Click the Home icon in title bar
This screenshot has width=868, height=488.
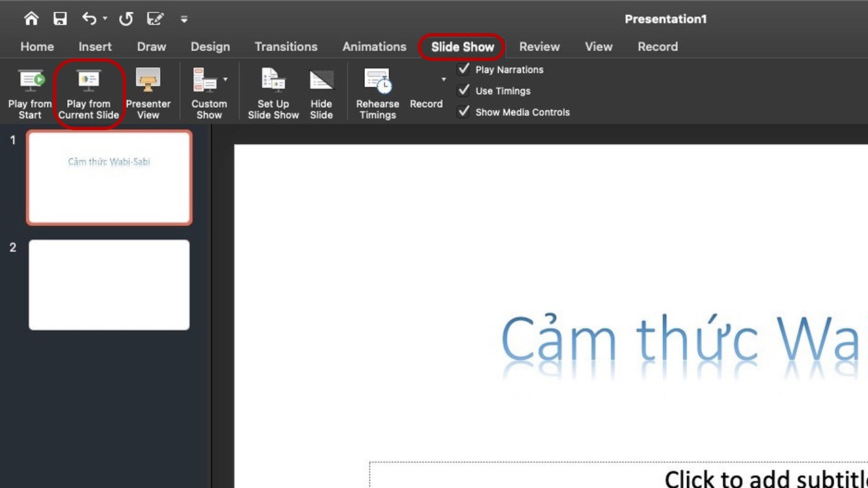coord(31,18)
